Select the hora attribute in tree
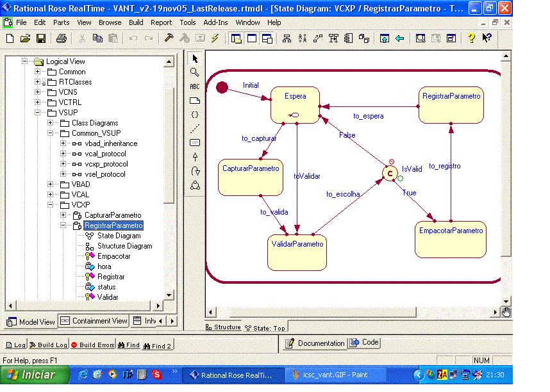 104,266
